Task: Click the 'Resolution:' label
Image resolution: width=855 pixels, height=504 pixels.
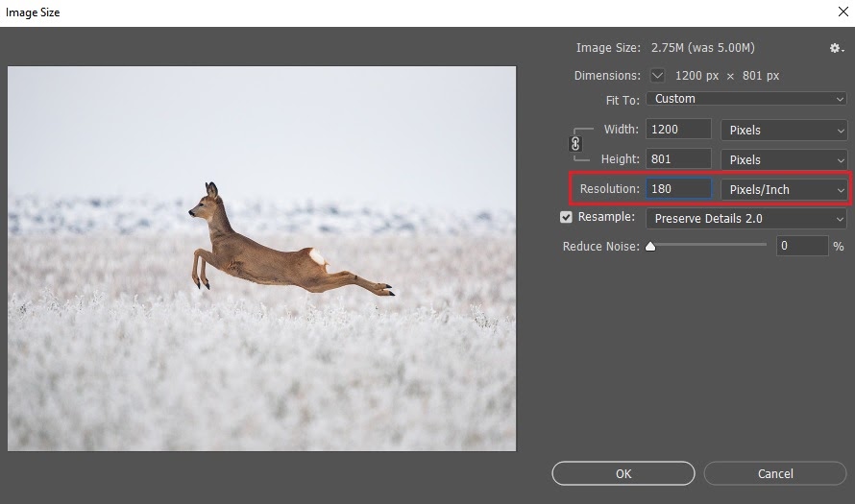Action: (x=610, y=189)
